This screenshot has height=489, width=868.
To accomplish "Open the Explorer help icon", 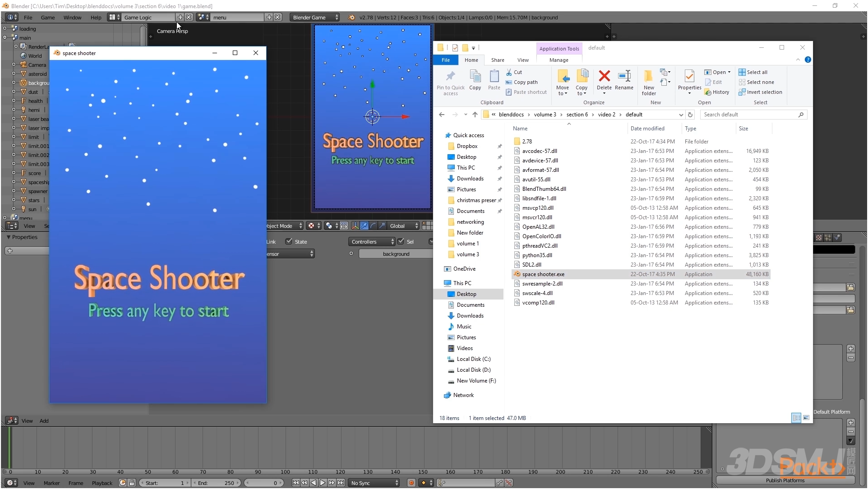I will [x=808, y=60].
